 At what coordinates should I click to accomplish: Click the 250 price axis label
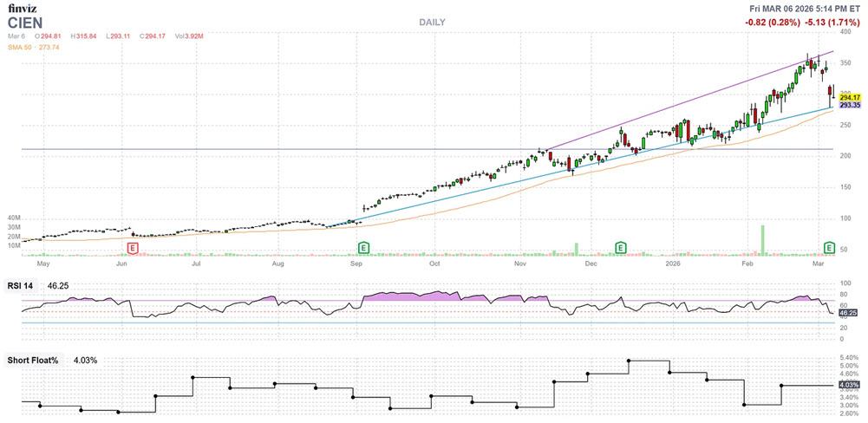(x=845, y=126)
